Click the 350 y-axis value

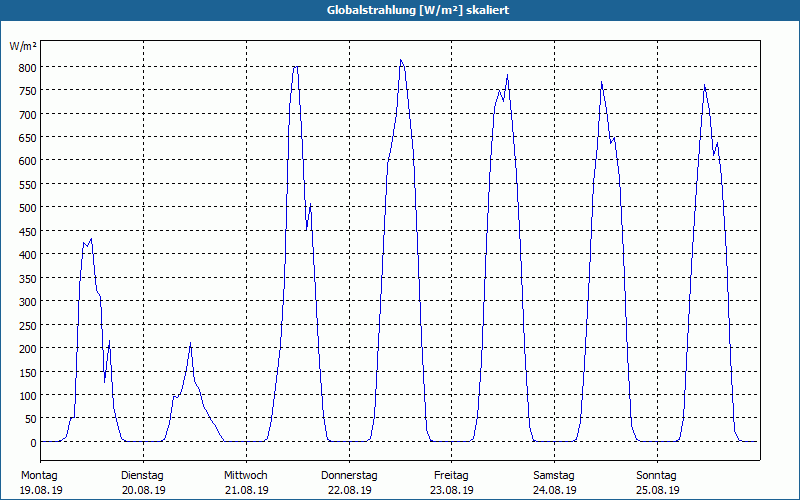[x=28, y=279]
